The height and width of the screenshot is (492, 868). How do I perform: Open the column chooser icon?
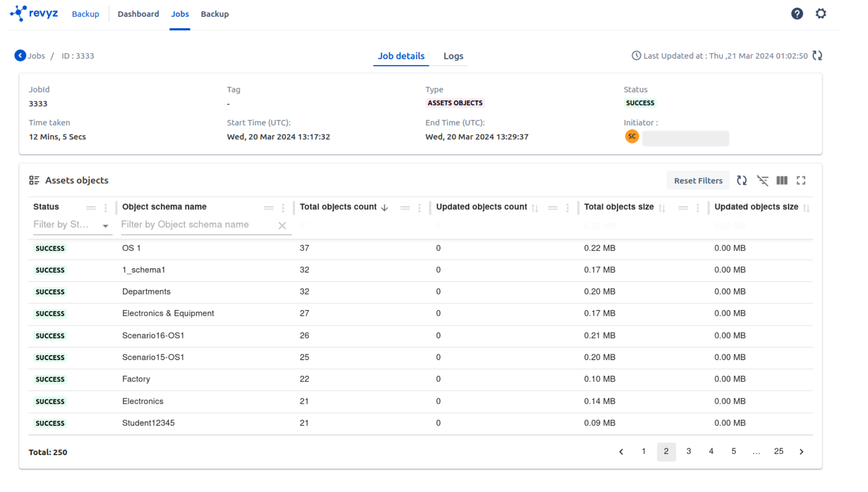782,180
